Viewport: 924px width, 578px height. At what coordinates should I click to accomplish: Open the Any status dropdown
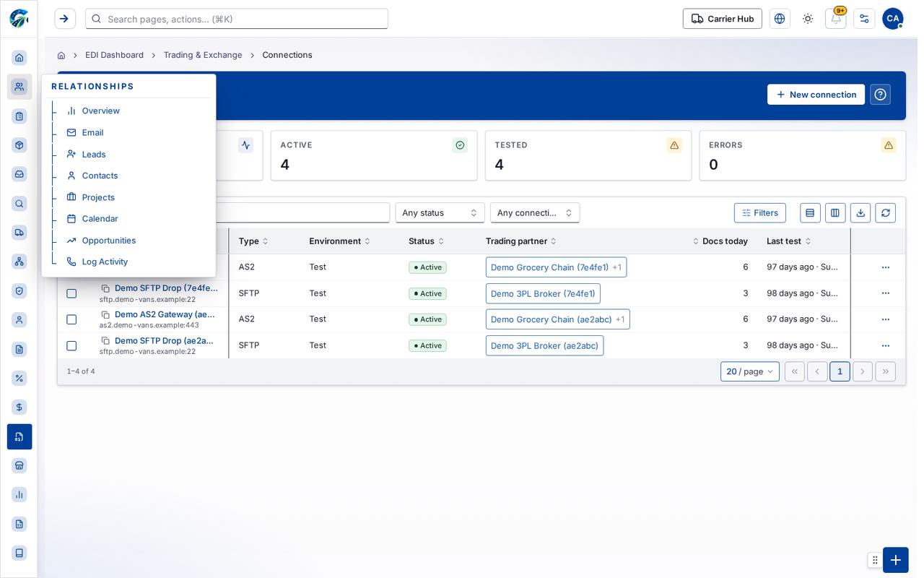(440, 213)
